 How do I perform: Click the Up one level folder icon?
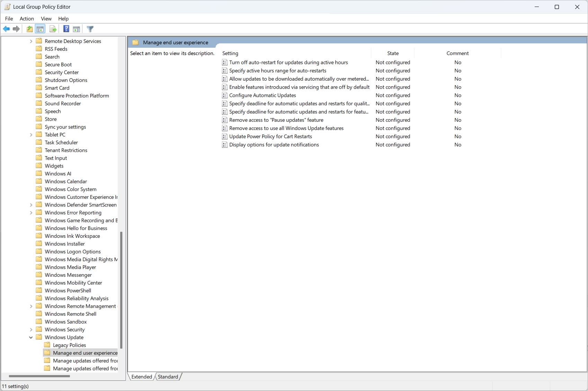tap(29, 29)
